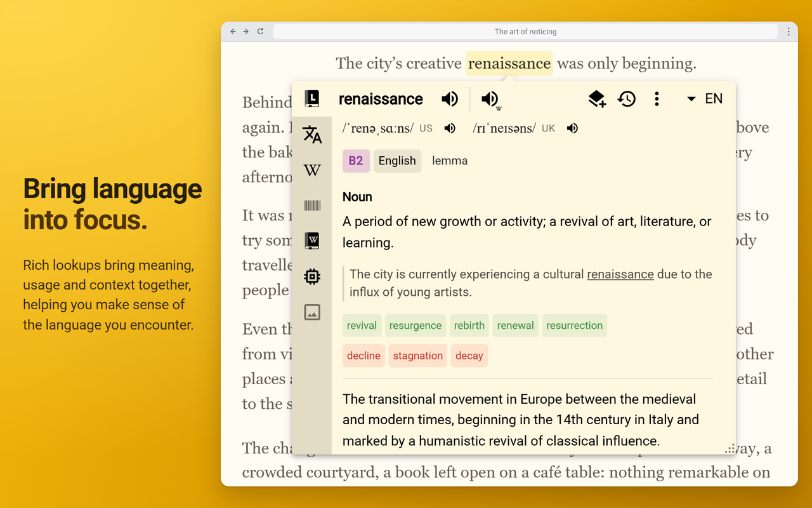Look up antonym stagnation
The width and height of the screenshot is (812, 508).
418,356
